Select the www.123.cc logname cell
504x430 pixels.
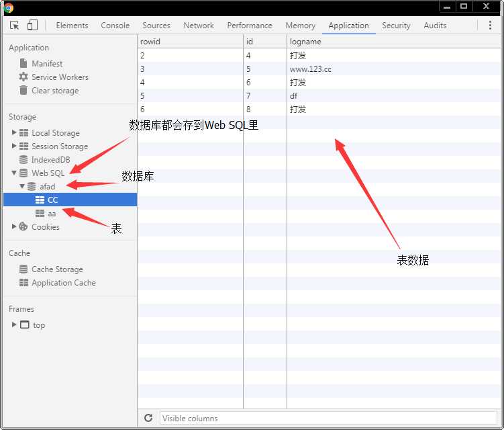(x=394, y=69)
